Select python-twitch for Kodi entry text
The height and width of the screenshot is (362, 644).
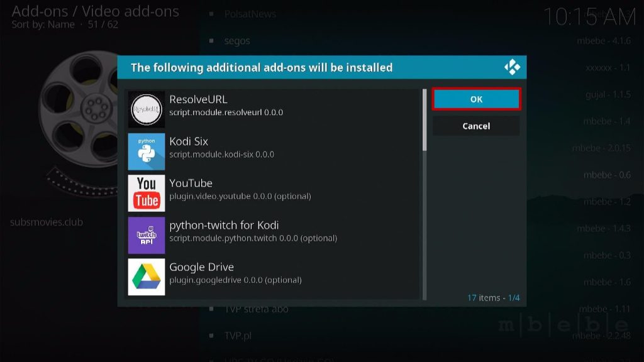tap(224, 226)
